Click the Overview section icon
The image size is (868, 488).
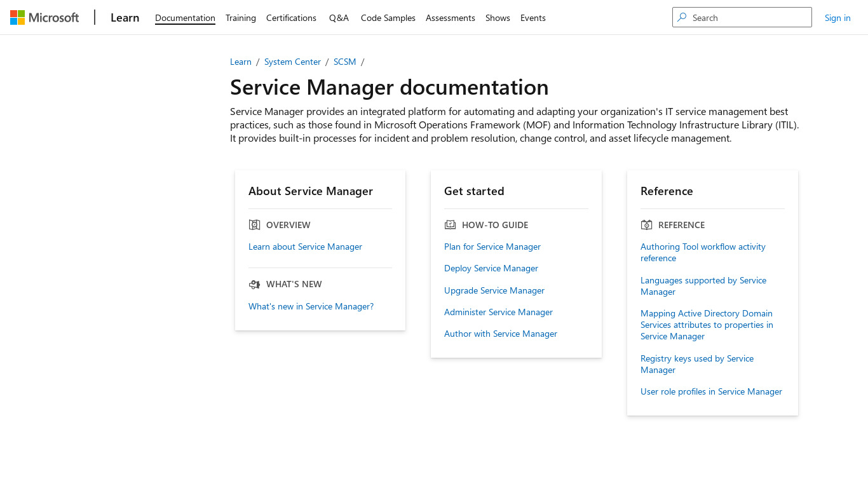coord(255,225)
